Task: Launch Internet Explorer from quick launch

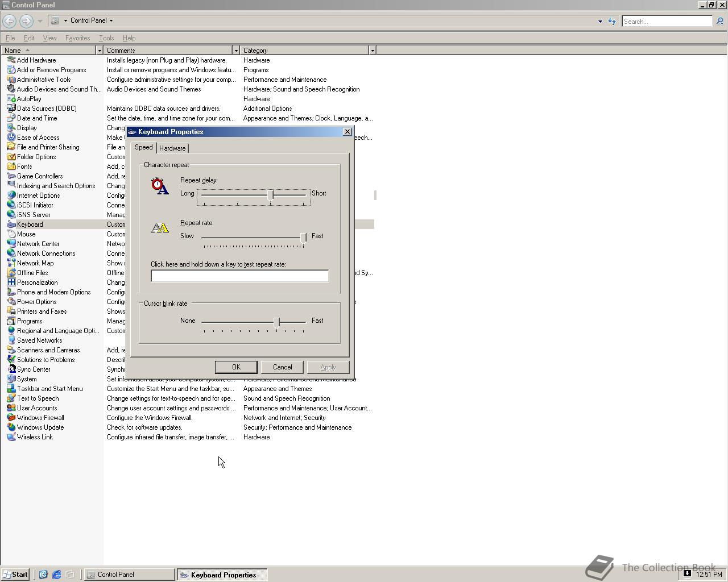Action: coord(56,575)
